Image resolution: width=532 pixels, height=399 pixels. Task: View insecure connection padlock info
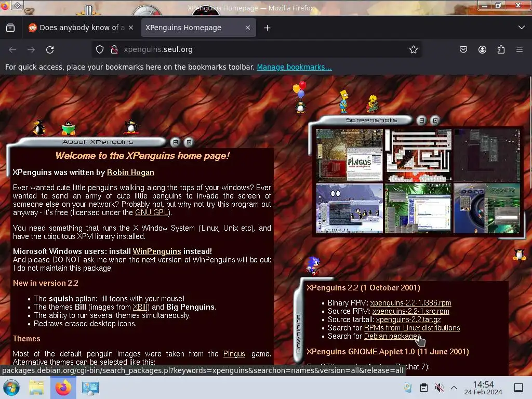click(x=114, y=49)
